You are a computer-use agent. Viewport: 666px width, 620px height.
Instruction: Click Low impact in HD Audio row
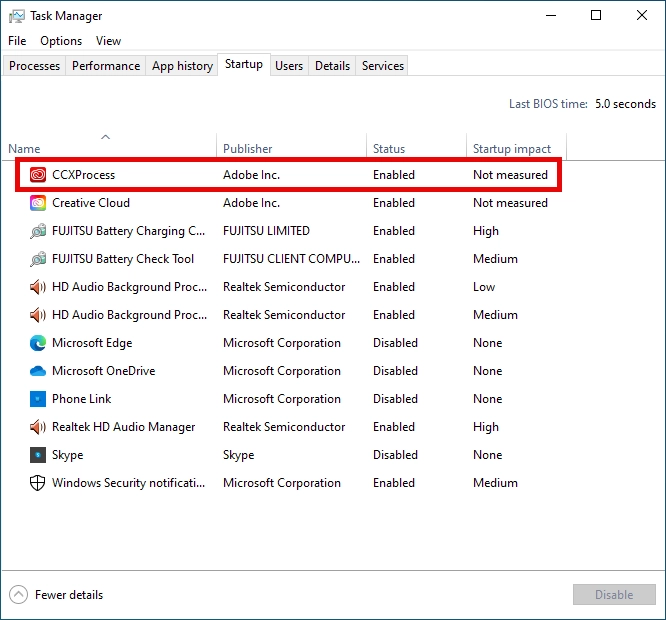pos(484,287)
